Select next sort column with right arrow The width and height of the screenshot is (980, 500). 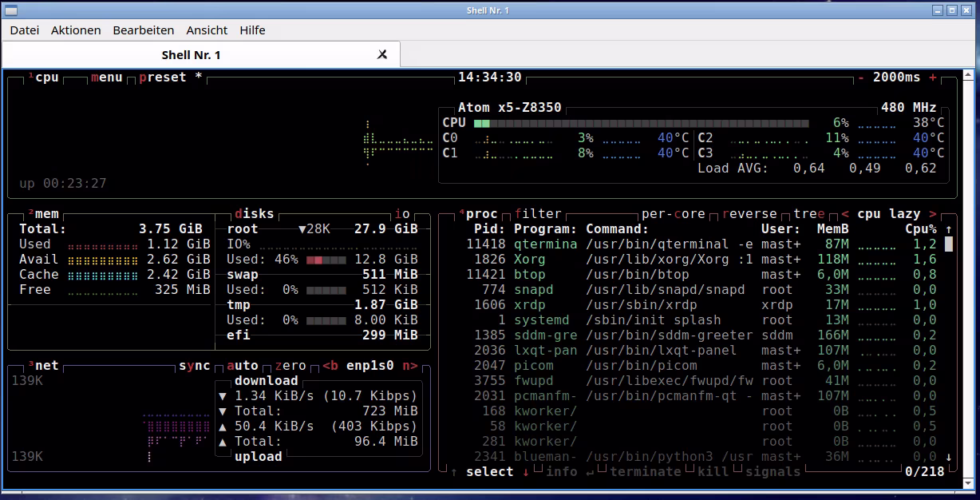click(x=933, y=214)
